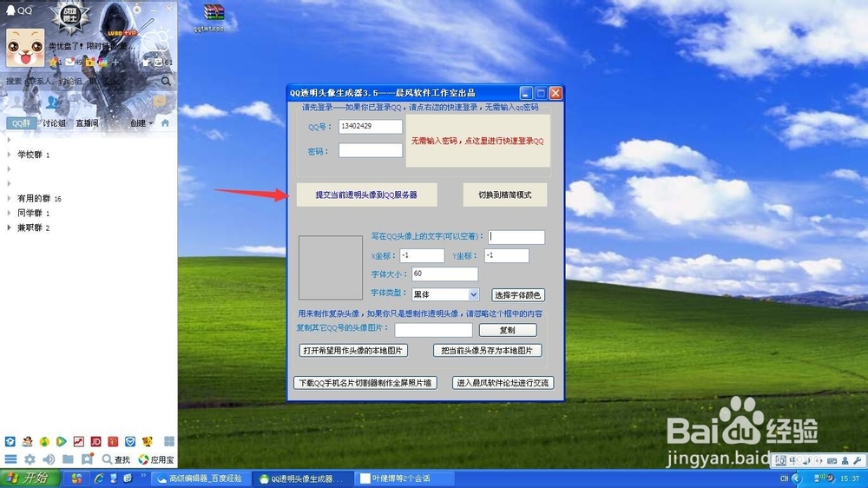Click the QQ号 input field

(371, 126)
